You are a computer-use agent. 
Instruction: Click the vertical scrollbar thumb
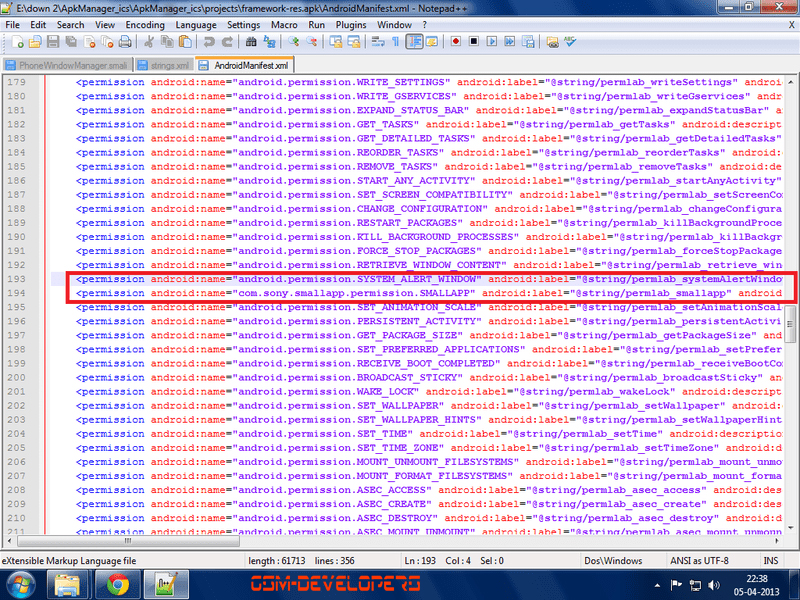pos(790,324)
